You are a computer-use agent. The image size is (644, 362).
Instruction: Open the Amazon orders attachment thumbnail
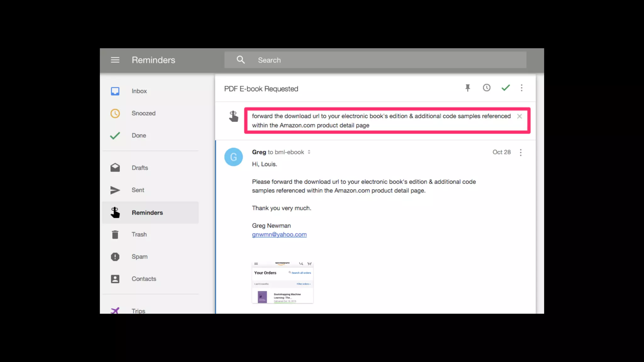pyautogui.click(x=282, y=282)
